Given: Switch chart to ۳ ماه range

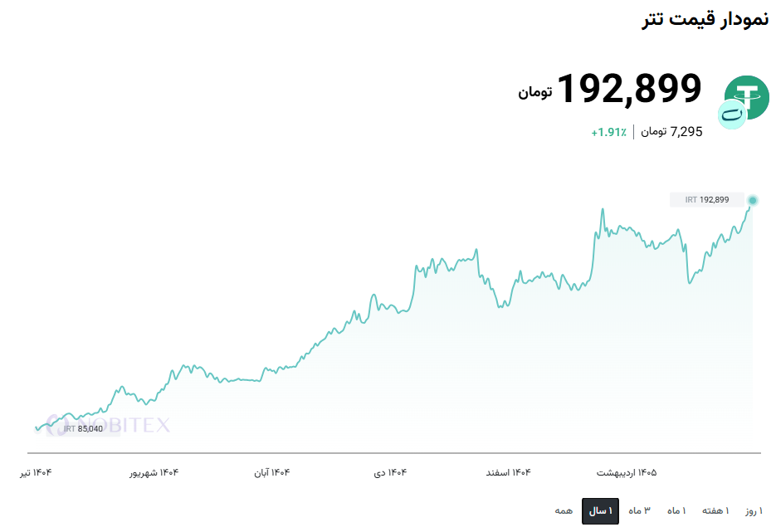Looking at the screenshot, I should tap(639, 510).
